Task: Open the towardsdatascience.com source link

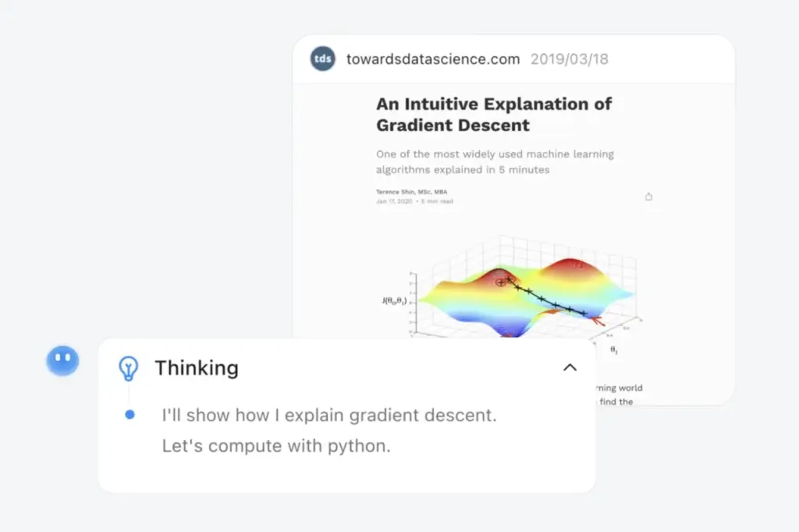Action: click(433, 59)
